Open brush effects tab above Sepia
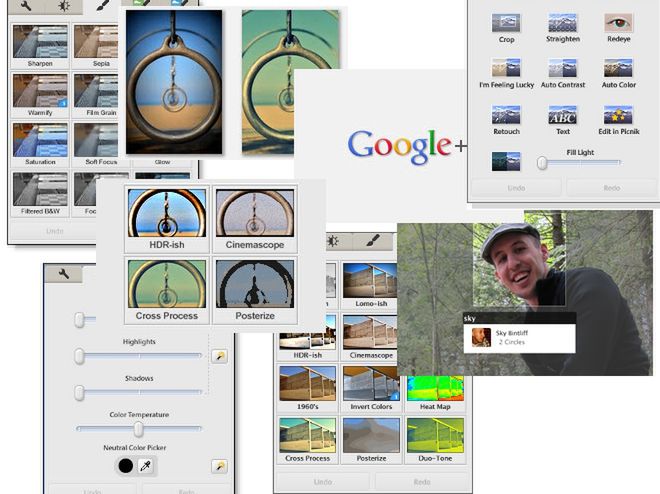The image size is (660, 494). pos(102,6)
